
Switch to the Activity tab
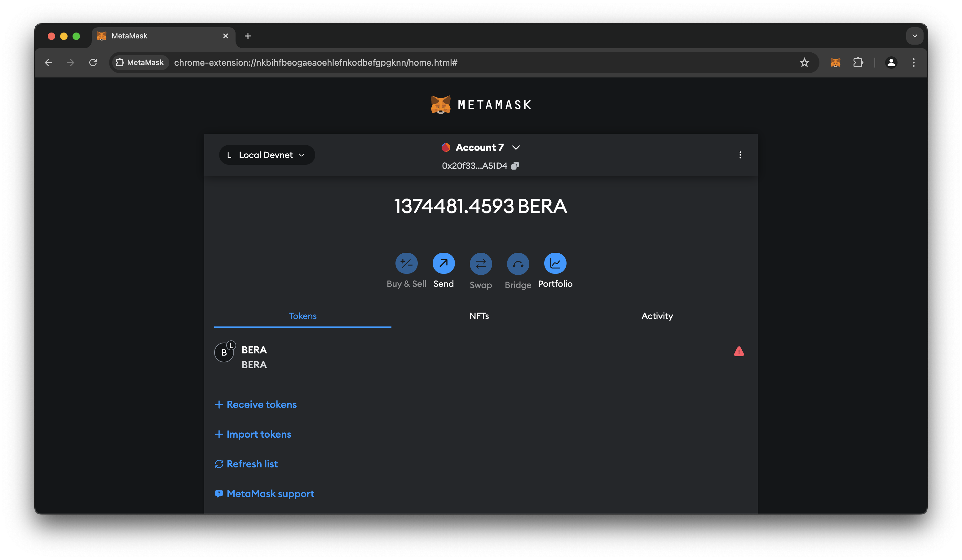click(x=656, y=315)
